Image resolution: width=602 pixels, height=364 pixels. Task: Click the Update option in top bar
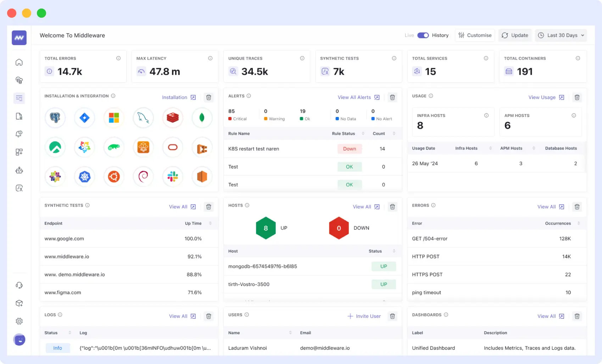[x=515, y=35]
